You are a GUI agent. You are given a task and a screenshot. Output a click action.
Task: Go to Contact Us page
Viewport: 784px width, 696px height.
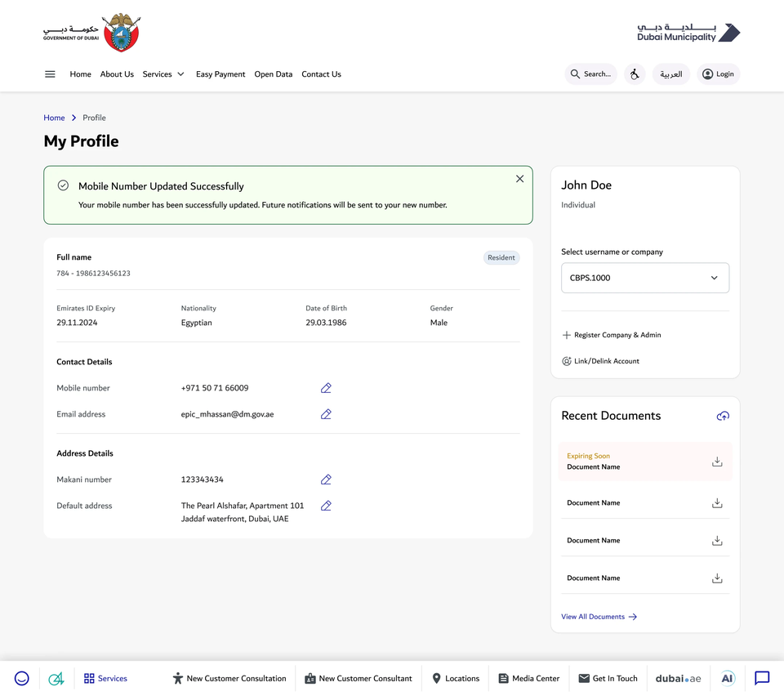pyautogui.click(x=322, y=74)
